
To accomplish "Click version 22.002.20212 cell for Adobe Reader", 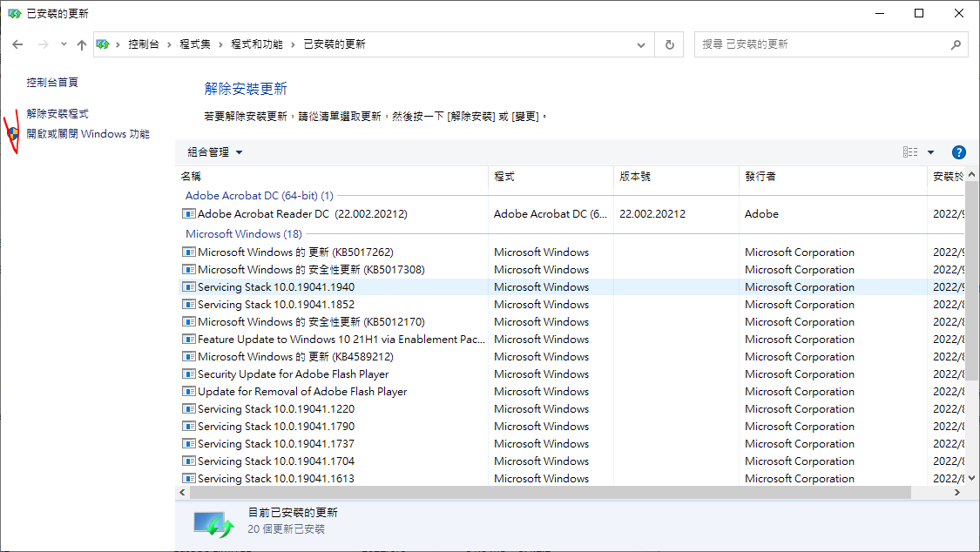I will pyautogui.click(x=652, y=213).
